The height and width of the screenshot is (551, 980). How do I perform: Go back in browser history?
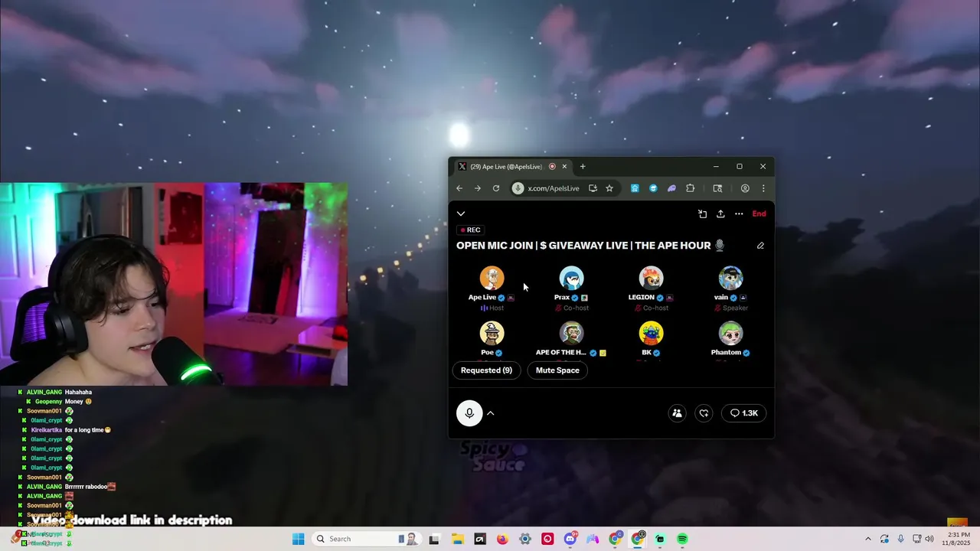click(459, 188)
